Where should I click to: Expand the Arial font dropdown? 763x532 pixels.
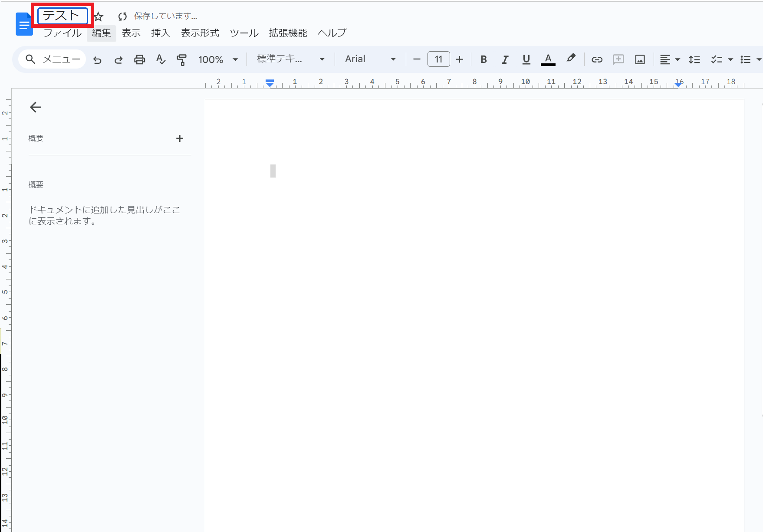point(370,59)
